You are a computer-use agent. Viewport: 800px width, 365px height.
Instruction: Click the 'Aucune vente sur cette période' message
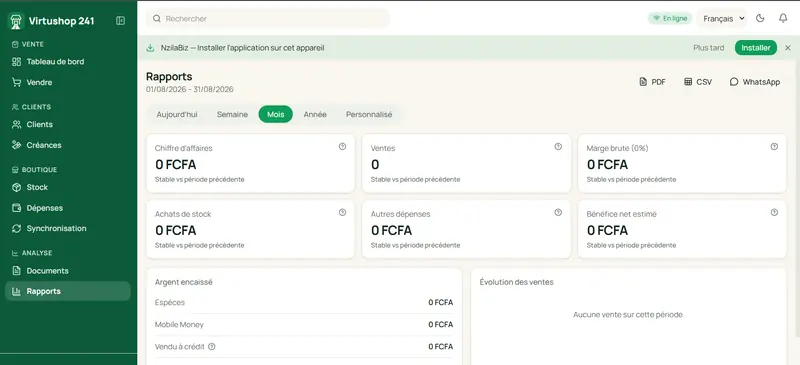[x=629, y=315]
